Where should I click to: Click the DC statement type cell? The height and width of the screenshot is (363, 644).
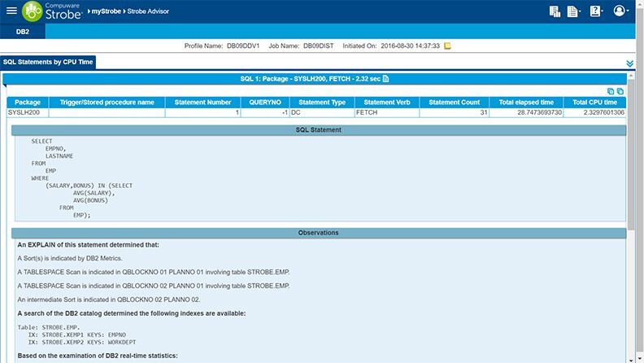322,112
